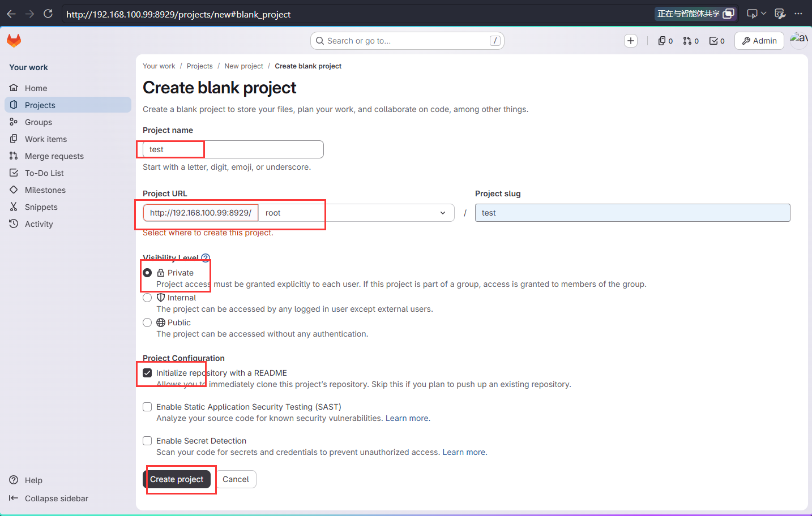812x516 pixels.
Task: Open the merge requests counter icon
Action: [691, 41]
